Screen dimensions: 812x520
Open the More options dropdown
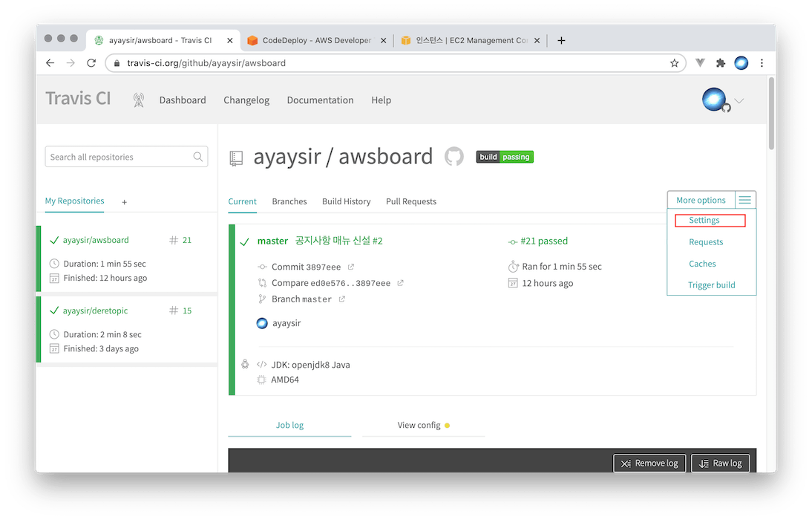701,200
